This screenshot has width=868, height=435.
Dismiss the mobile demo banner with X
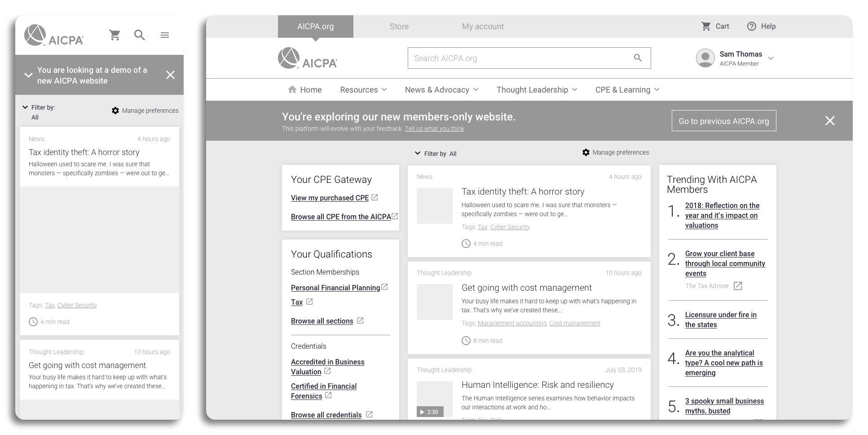coord(170,75)
